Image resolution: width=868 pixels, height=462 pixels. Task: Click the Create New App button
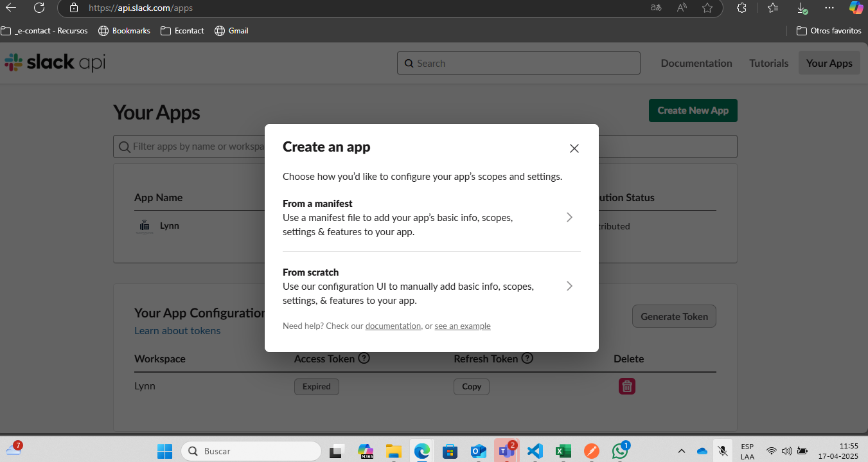[x=693, y=111]
